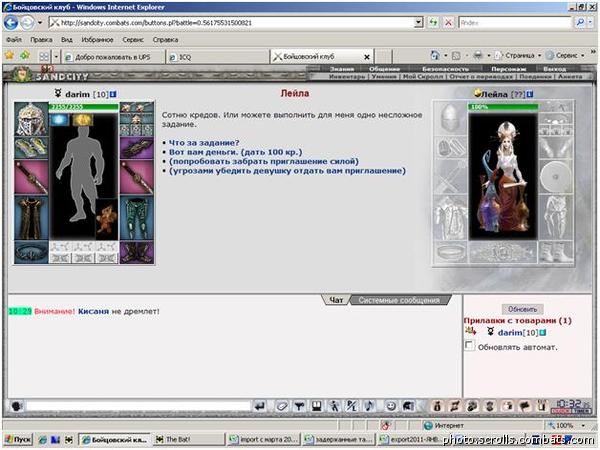The width and height of the screenshot is (600, 450).
Task: Click darim's green health bar
Action: click(84, 107)
